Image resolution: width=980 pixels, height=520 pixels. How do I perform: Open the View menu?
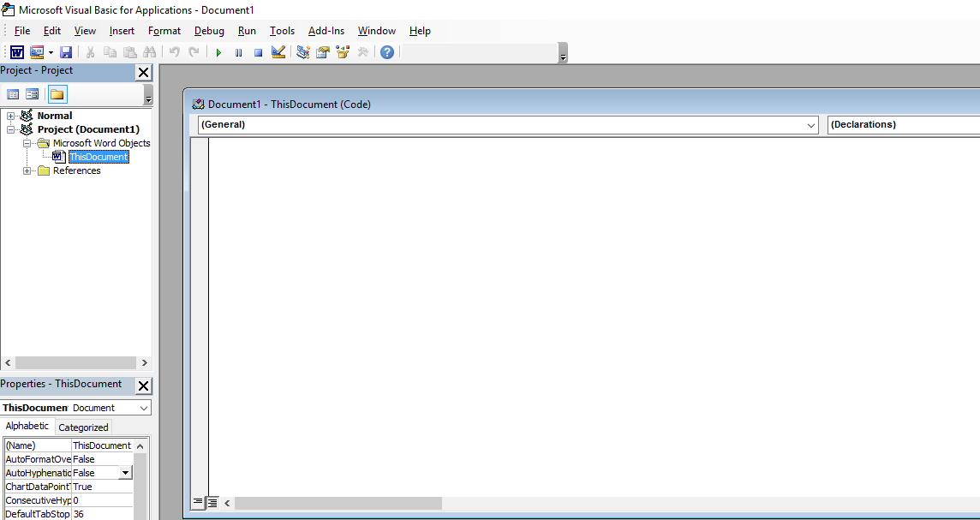tap(85, 31)
